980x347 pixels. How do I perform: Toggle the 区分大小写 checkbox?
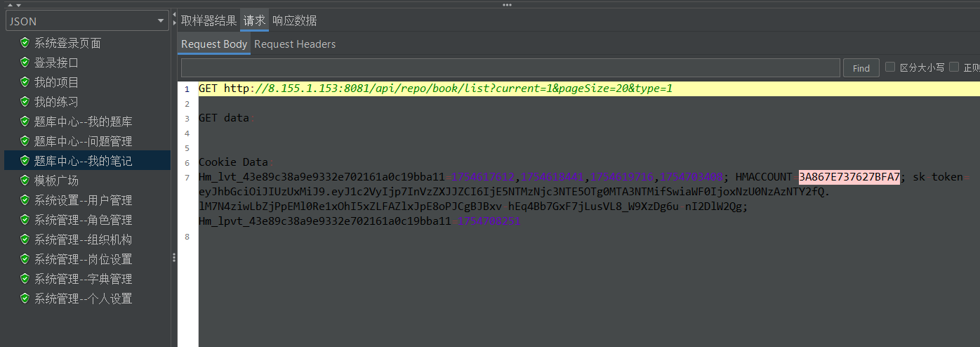pos(890,67)
